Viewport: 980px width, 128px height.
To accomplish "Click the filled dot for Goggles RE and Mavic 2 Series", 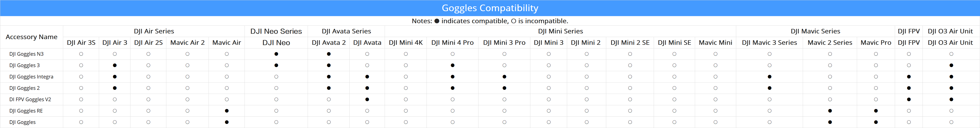I will coord(830,111).
